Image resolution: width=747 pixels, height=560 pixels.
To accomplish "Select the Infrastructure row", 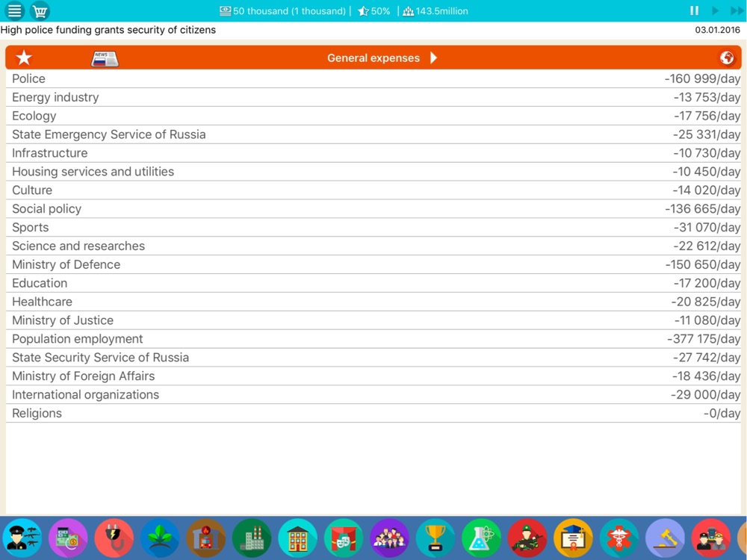I will [373, 153].
